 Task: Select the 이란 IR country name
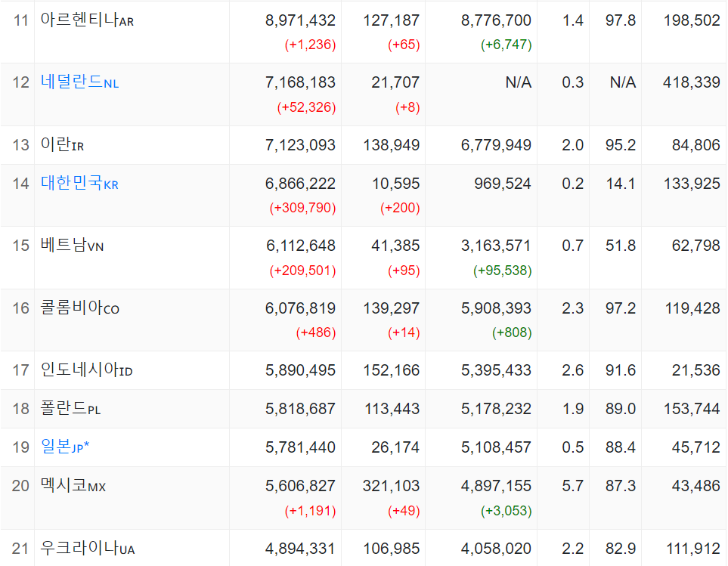tap(62, 145)
